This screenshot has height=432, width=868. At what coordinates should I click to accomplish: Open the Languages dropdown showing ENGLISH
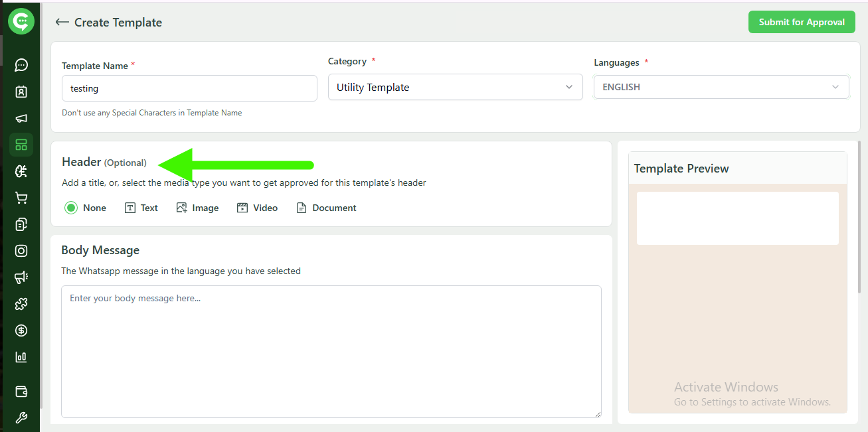(x=721, y=87)
